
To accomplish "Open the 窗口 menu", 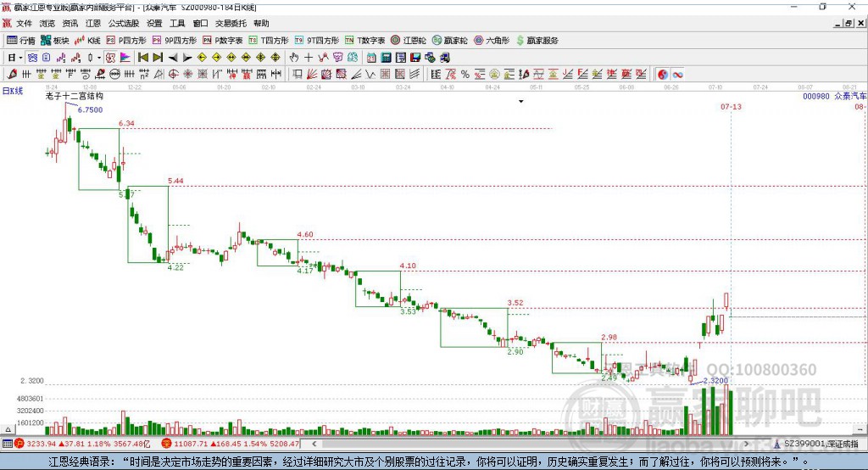I will click(x=200, y=23).
